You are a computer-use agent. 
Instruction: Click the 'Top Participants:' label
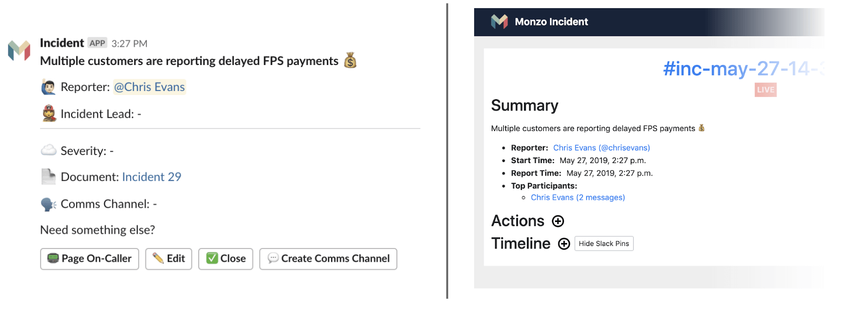[544, 186]
